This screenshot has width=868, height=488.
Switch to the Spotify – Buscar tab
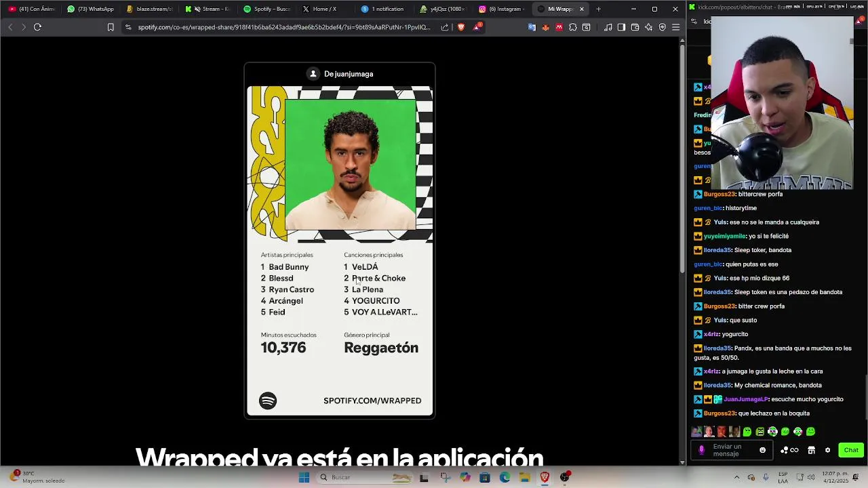coord(267,9)
